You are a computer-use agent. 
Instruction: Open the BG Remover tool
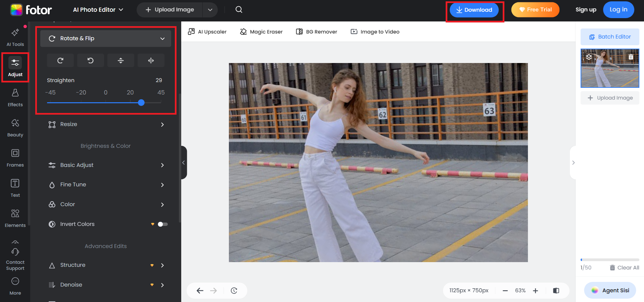pos(316,32)
